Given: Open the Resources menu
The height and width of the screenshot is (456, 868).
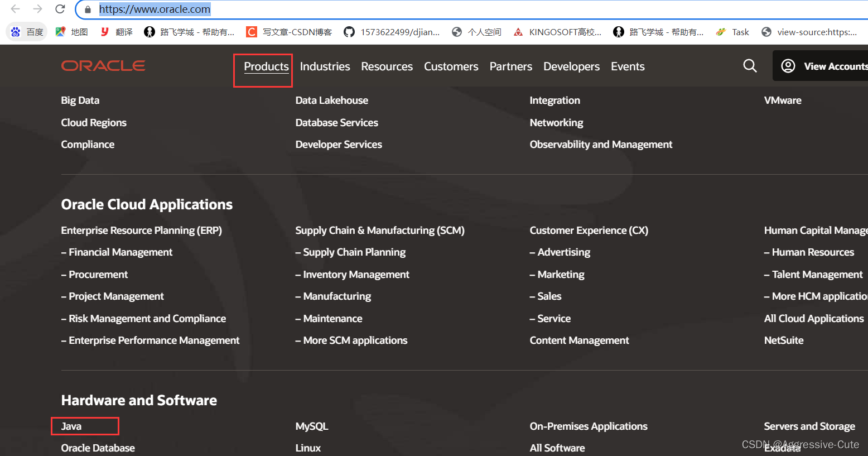Looking at the screenshot, I should click(387, 66).
